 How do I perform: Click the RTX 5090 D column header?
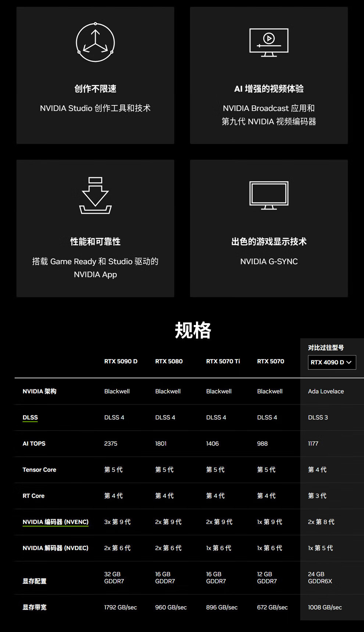pos(121,361)
